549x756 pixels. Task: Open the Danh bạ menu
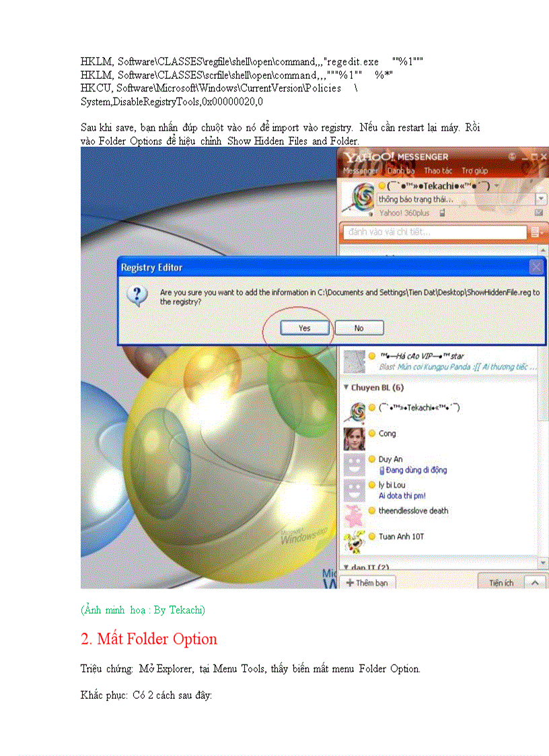click(x=401, y=171)
